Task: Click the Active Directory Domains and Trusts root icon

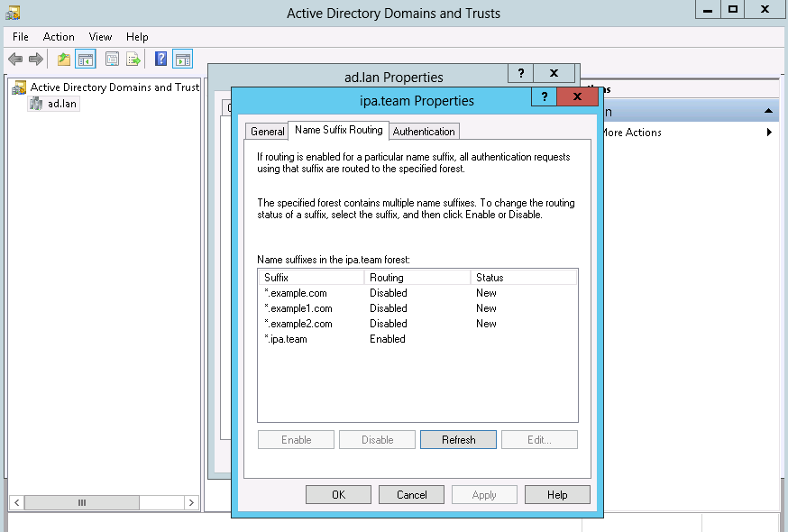Action: pyautogui.click(x=19, y=87)
